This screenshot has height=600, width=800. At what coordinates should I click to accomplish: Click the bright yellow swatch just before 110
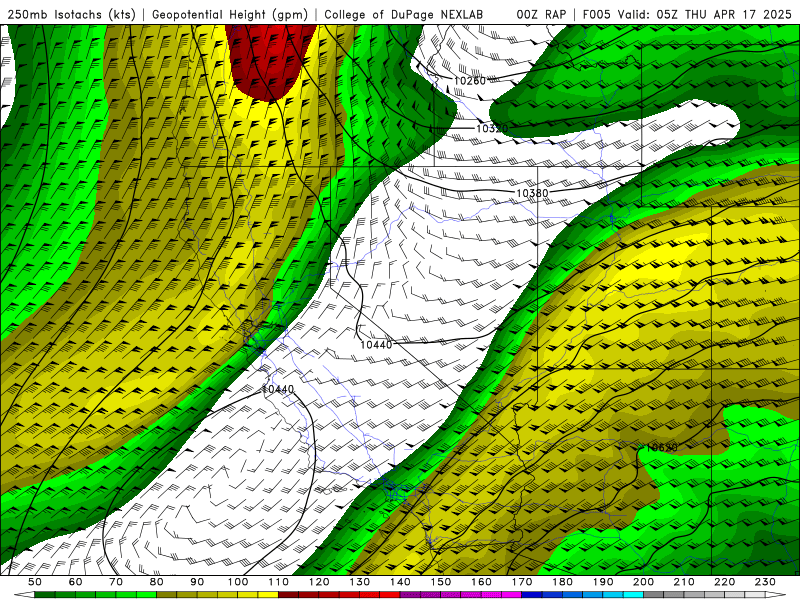pyautogui.click(x=268, y=595)
